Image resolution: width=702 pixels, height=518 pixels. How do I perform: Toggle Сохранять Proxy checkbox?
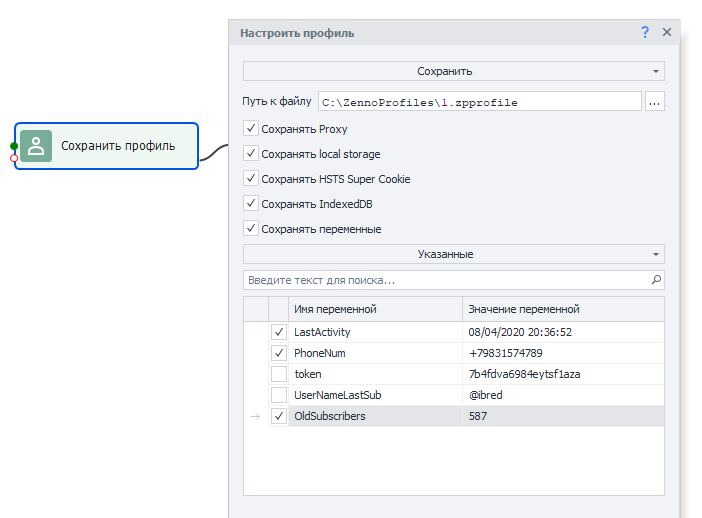(x=251, y=129)
